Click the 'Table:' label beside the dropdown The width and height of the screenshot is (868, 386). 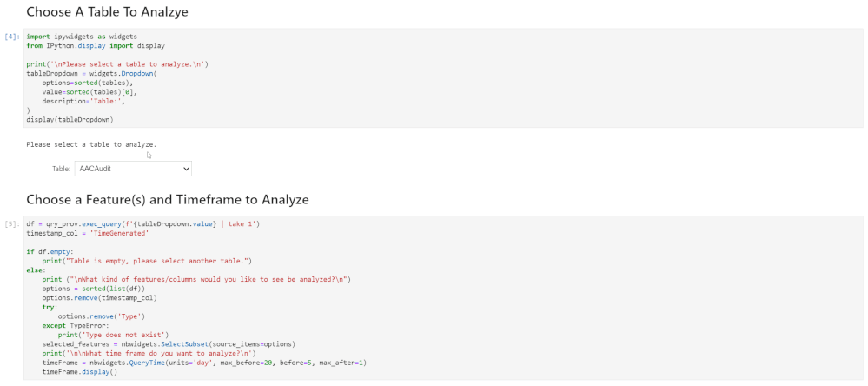point(61,169)
